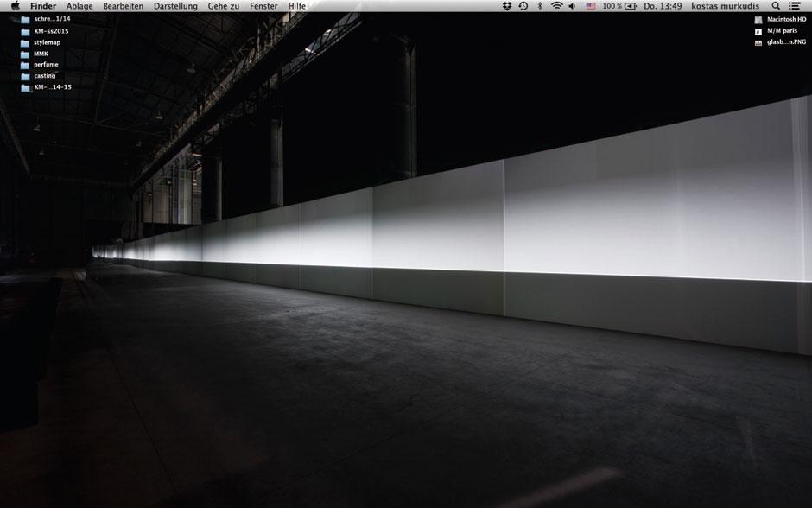Open the Time Machine status icon
Screen dimensions: 812x508
[523, 6]
